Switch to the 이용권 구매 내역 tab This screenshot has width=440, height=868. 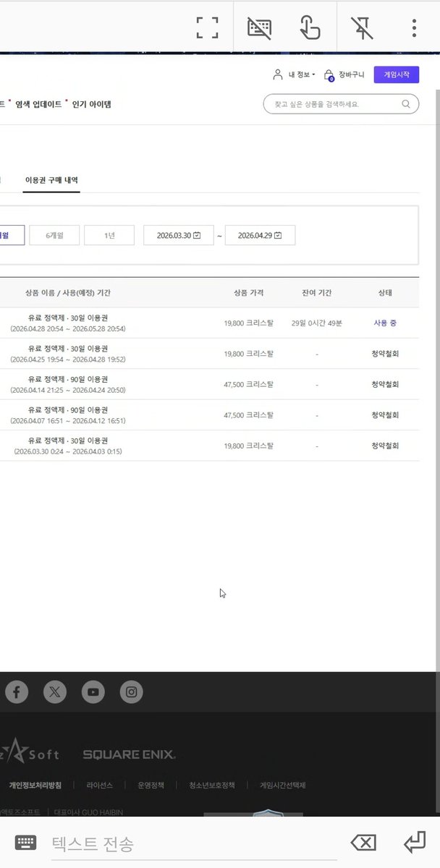pyautogui.click(x=51, y=180)
